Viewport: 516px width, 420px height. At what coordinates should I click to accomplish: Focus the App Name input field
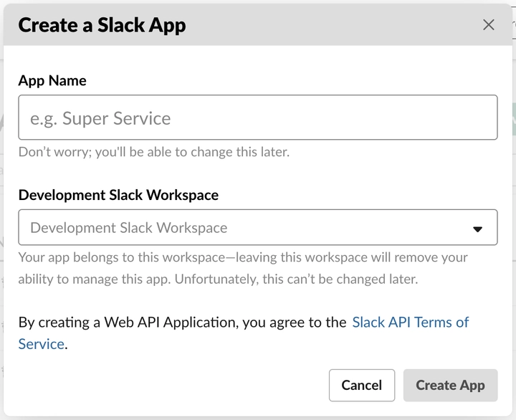pyautogui.click(x=258, y=118)
